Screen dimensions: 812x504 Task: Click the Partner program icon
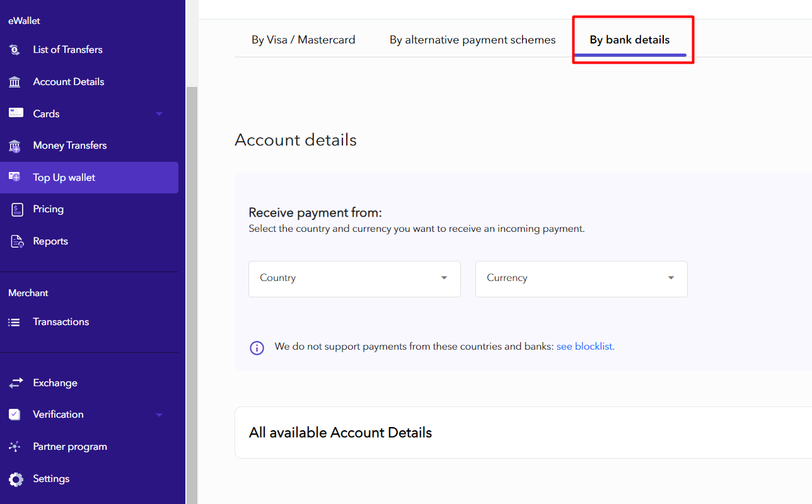click(x=15, y=447)
